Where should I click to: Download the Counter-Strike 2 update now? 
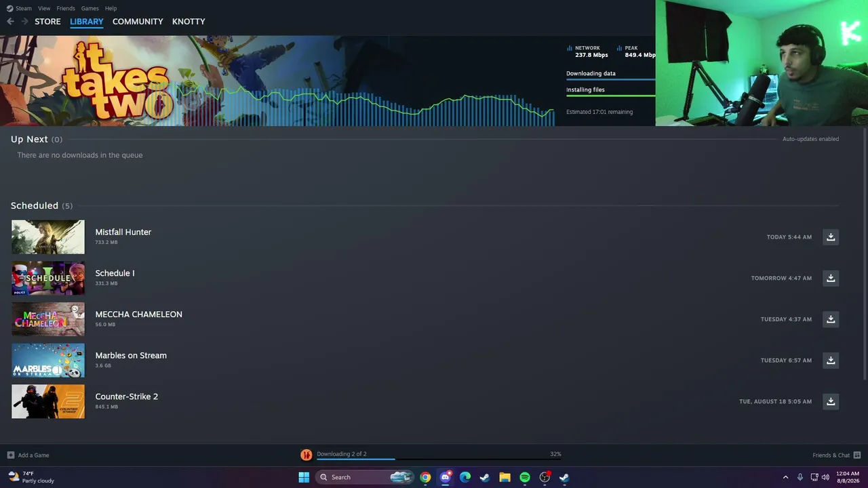pyautogui.click(x=831, y=401)
